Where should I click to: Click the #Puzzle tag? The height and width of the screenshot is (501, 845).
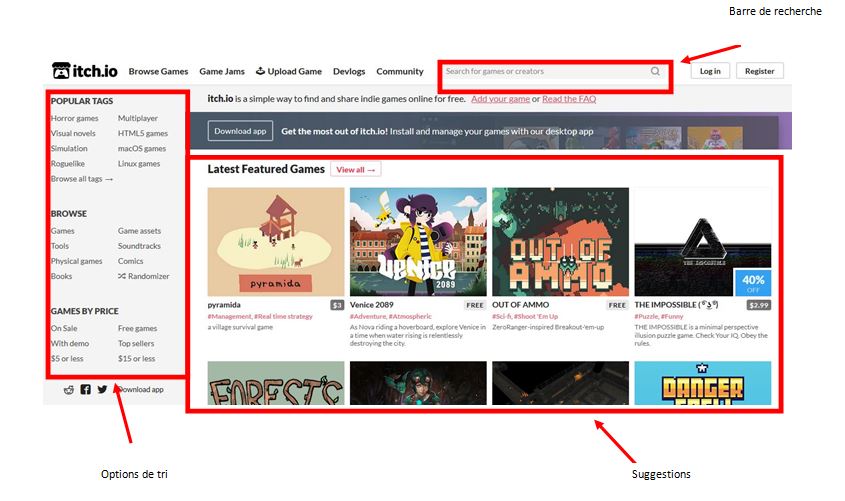646,317
